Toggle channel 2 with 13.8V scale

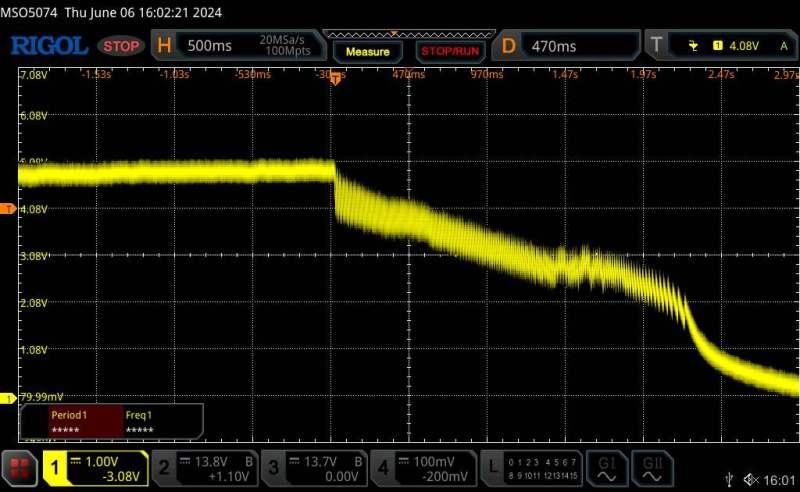point(205,467)
